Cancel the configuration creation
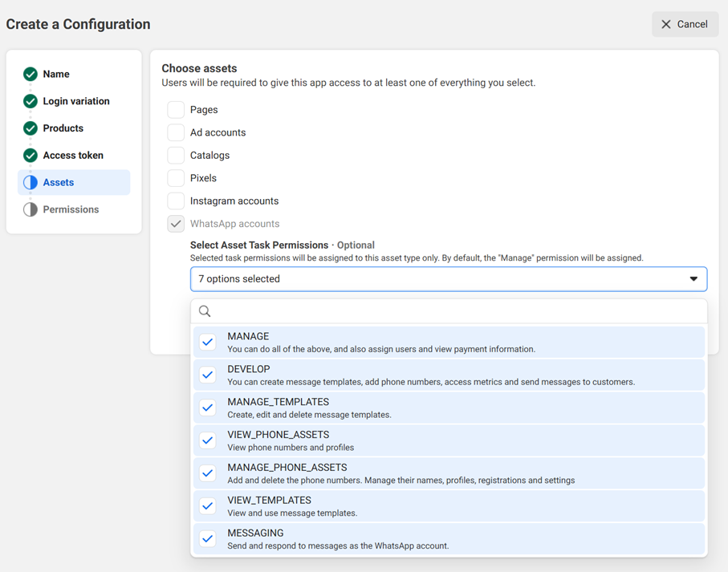Image resolution: width=728 pixels, height=572 pixels. click(684, 23)
